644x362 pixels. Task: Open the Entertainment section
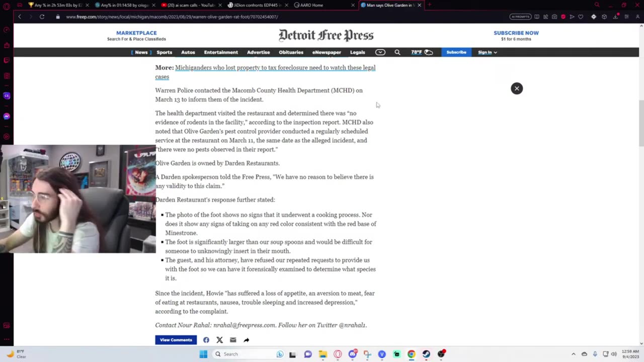click(221, 52)
